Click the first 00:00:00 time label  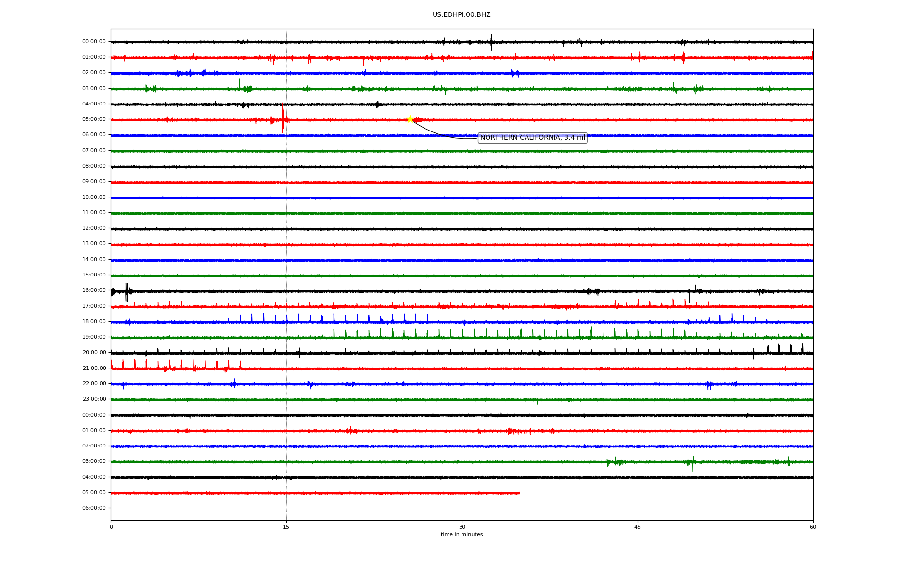click(94, 42)
